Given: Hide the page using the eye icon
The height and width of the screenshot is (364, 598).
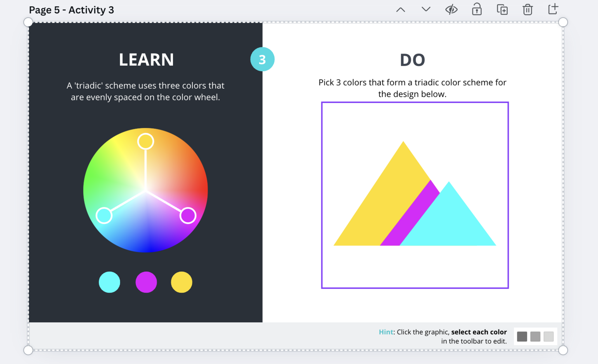Looking at the screenshot, I should (451, 10).
